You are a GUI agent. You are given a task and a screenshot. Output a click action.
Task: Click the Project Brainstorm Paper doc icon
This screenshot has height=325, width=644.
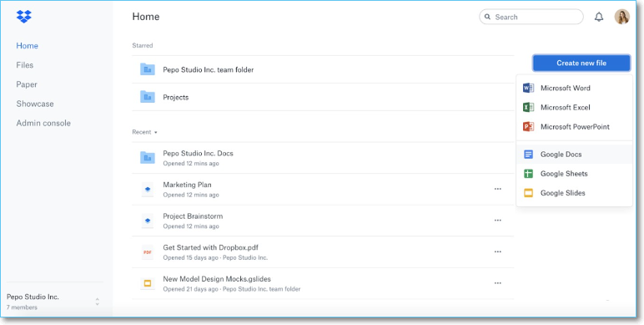148,221
